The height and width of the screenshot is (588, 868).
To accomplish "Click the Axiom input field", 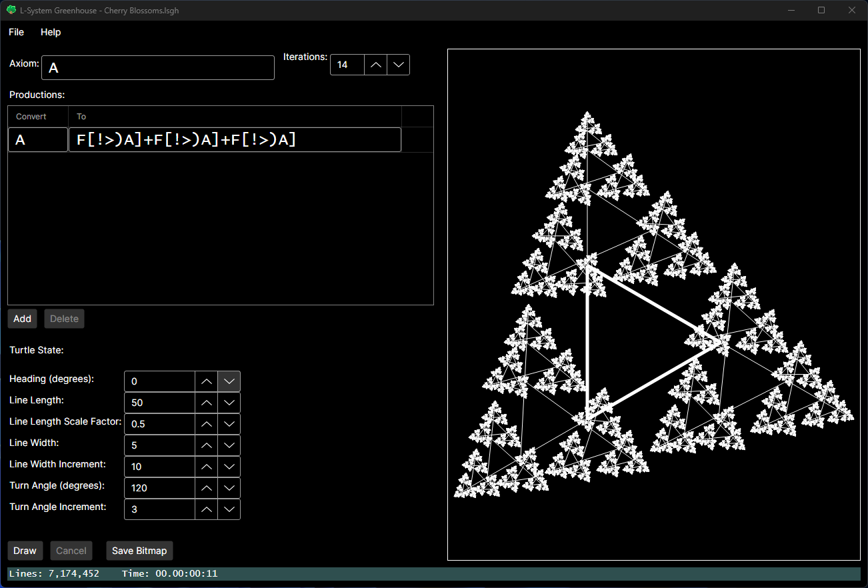I will [x=158, y=67].
